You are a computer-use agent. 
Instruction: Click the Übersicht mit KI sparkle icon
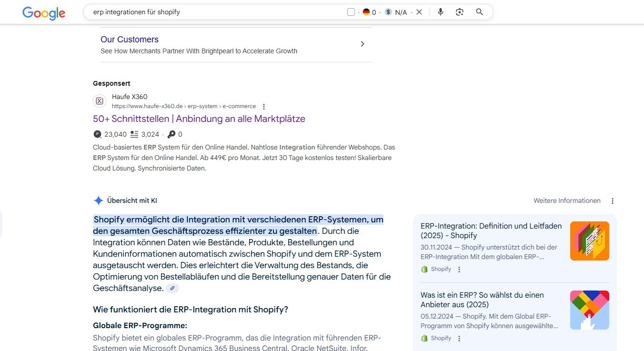(99, 201)
